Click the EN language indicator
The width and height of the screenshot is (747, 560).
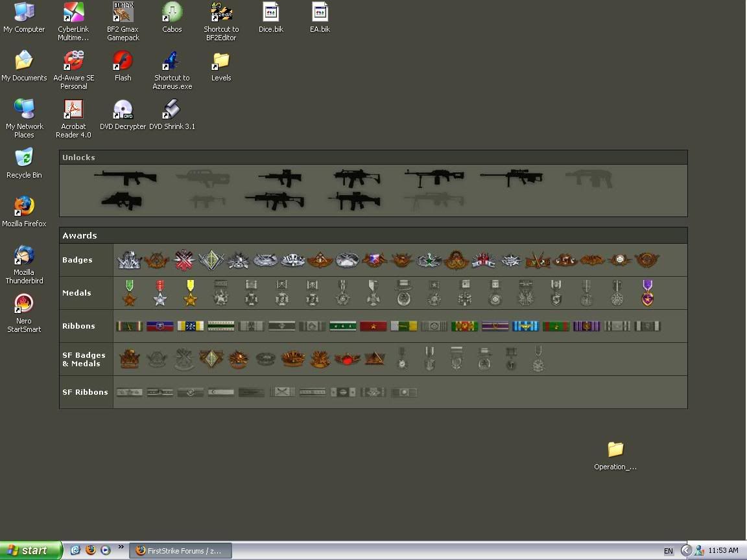click(x=669, y=551)
